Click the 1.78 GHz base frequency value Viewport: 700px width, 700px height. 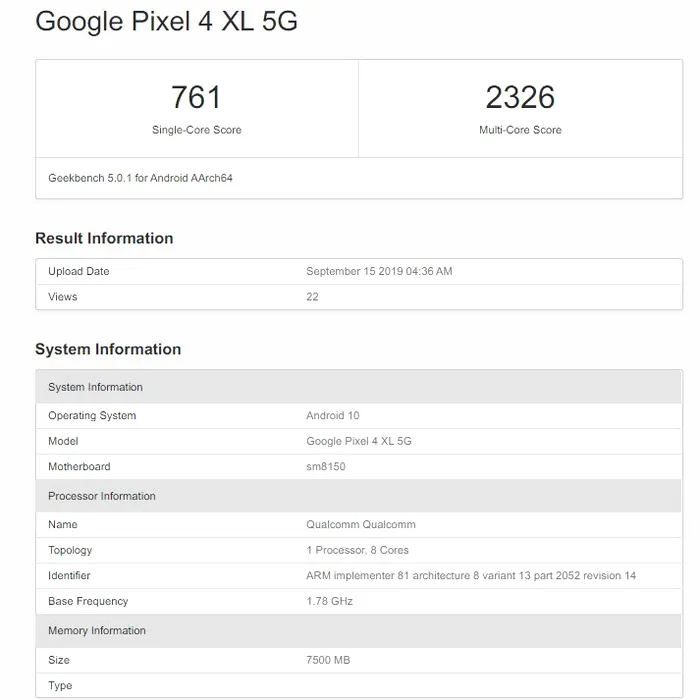pos(329,601)
